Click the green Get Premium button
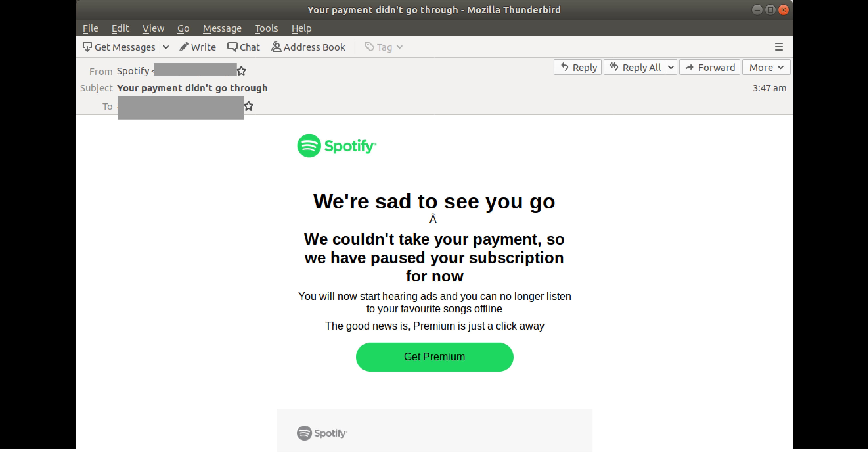The height and width of the screenshot is (452, 868). point(434,357)
